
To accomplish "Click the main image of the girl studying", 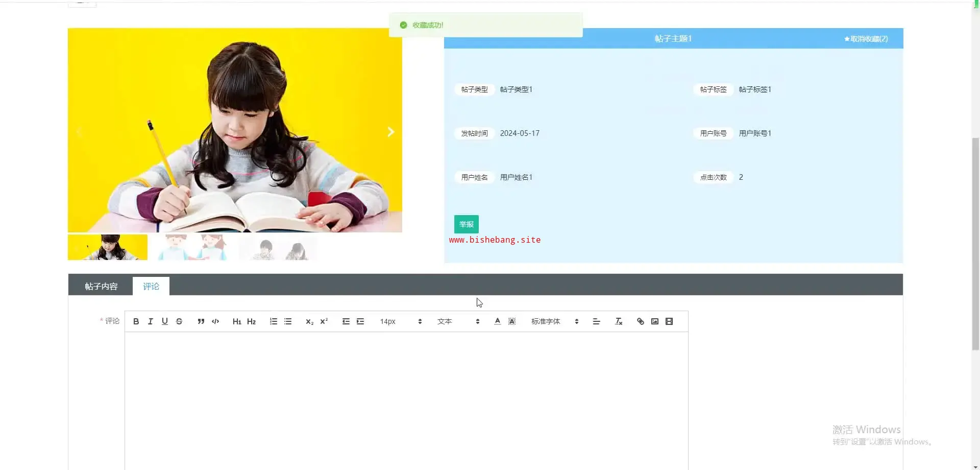I will (235, 130).
